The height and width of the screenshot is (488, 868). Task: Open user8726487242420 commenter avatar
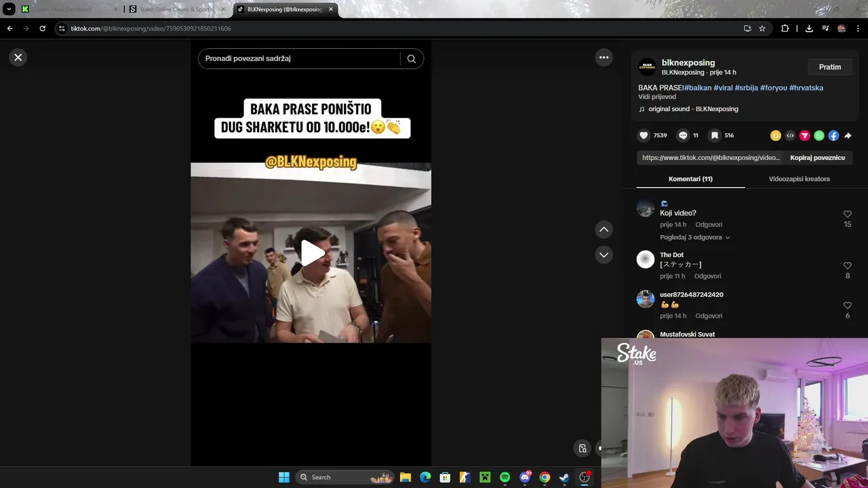[646, 299]
